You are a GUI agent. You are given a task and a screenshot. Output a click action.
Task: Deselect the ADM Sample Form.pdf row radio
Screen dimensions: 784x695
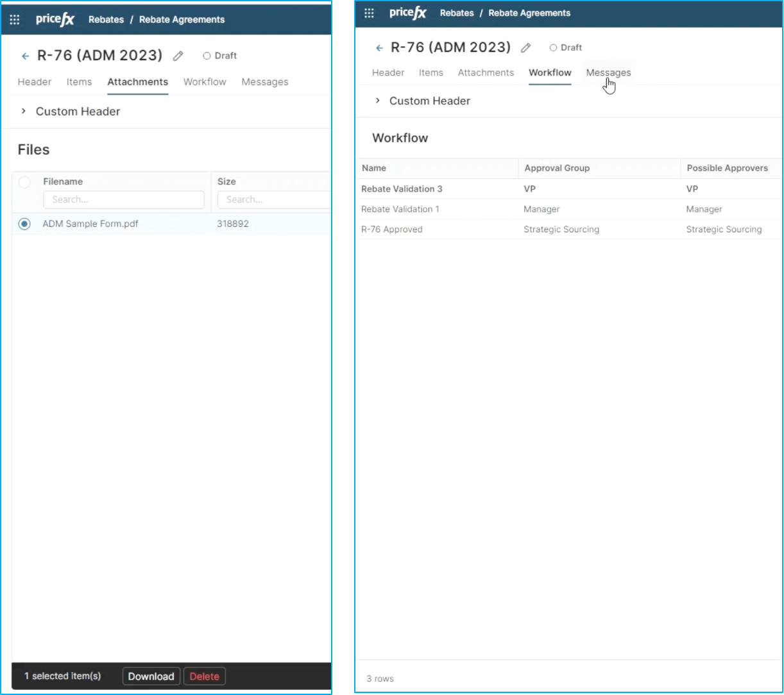tap(24, 224)
